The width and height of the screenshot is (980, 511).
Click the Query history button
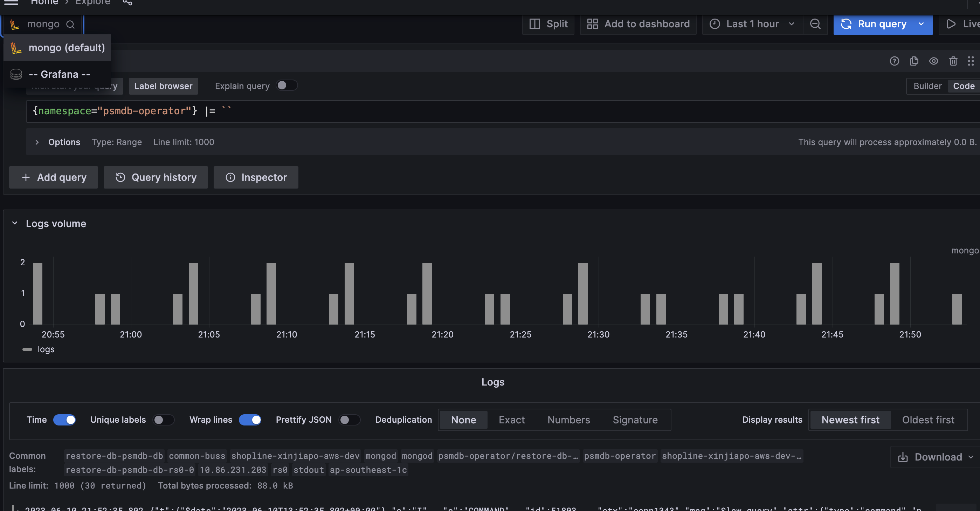(x=156, y=177)
